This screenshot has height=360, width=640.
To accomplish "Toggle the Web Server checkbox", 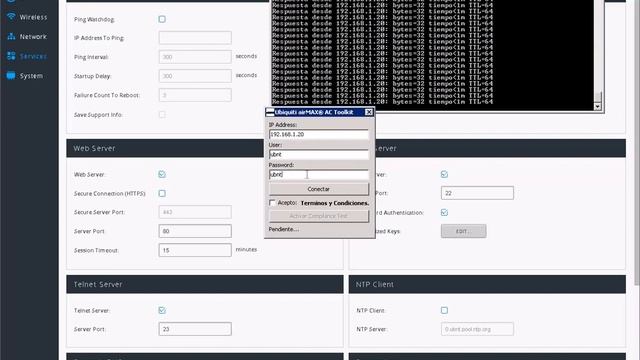I will (x=162, y=174).
